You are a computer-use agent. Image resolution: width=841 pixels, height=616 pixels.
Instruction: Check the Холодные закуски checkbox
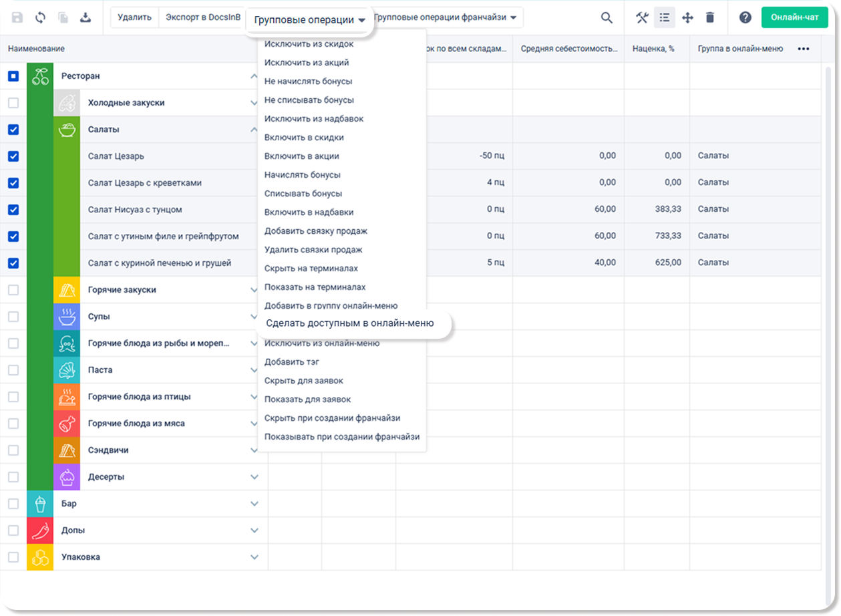point(13,103)
